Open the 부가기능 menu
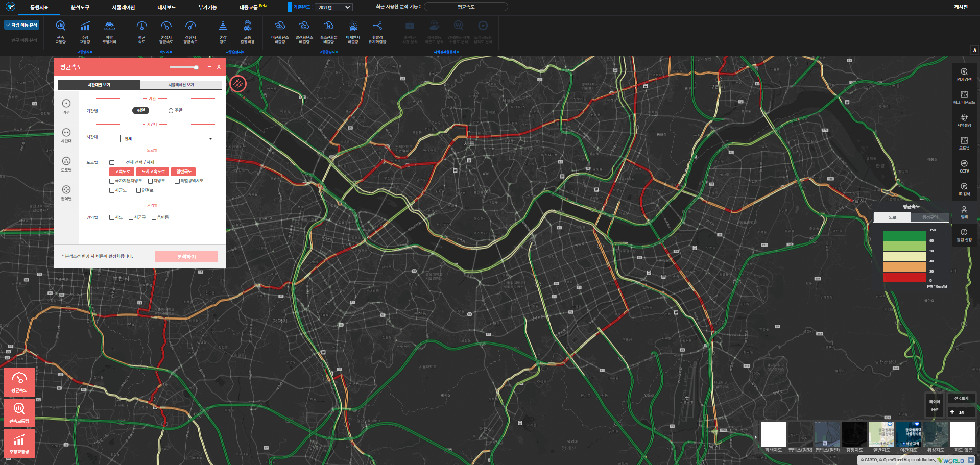Image resolution: width=980 pixels, height=465 pixels. (207, 7)
